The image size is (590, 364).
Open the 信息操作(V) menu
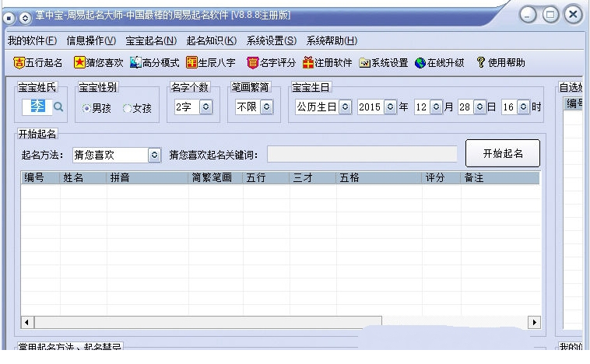[x=91, y=40]
